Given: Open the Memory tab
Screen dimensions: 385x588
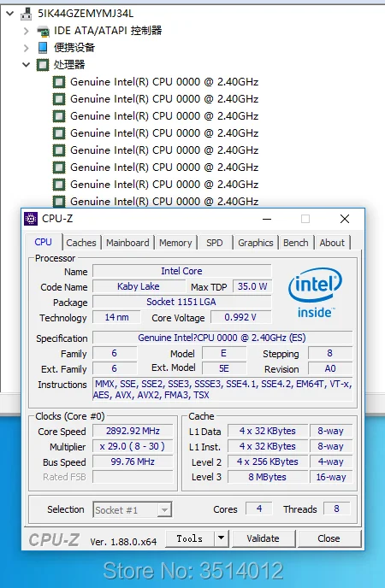Looking at the screenshot, I should 175,243.
